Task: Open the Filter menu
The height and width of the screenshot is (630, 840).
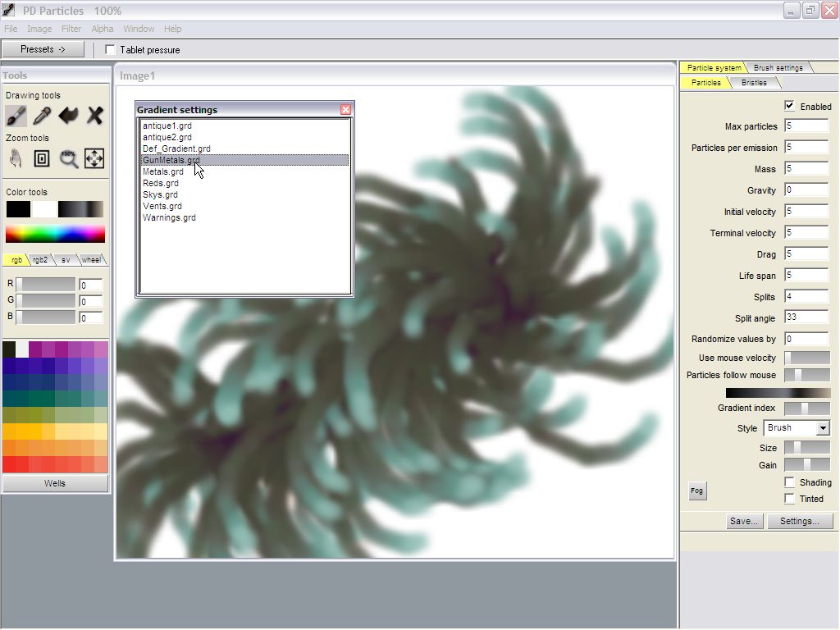Action: tap(71, 29)
